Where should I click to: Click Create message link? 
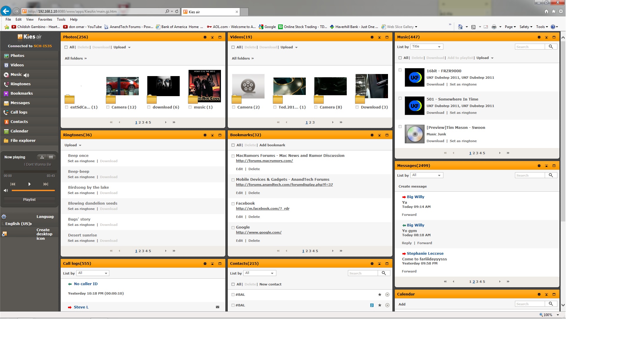click(412, 186)
